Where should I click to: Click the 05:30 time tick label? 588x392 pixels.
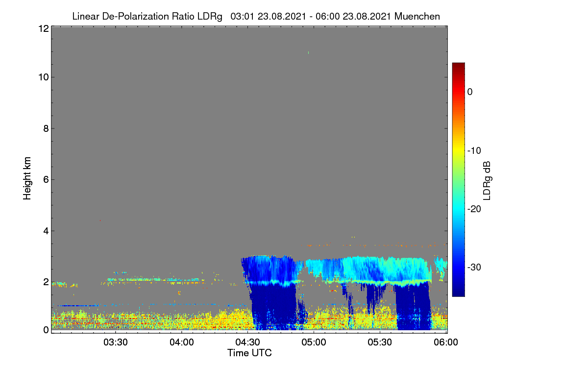(380, 343)
